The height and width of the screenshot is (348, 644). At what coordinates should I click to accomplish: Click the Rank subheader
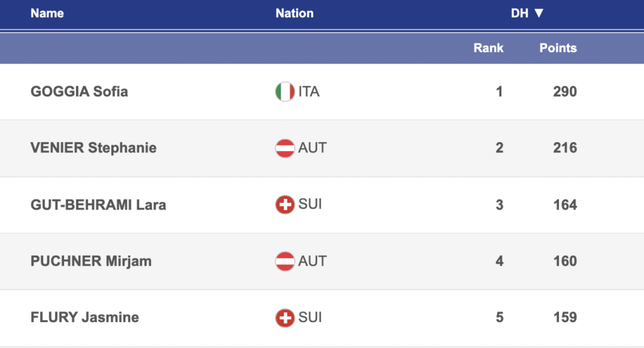click(489, 48)
